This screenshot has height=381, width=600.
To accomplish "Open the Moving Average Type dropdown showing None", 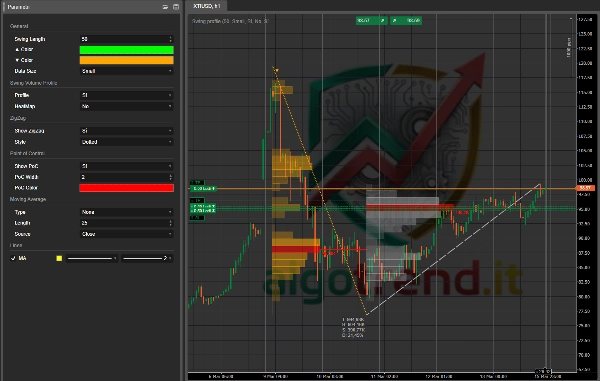I will click(127, 212).
